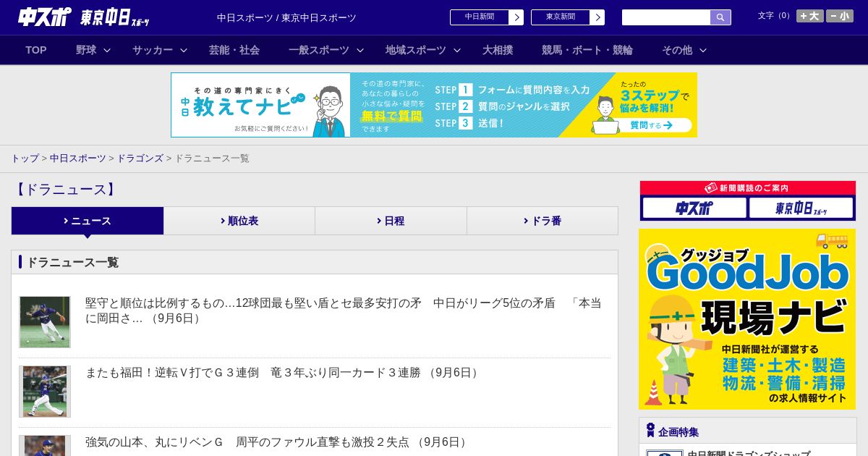Expand the サッカー dropdown chevron
This screenshot has height=456, width=868.
click(x=184, y=50)
